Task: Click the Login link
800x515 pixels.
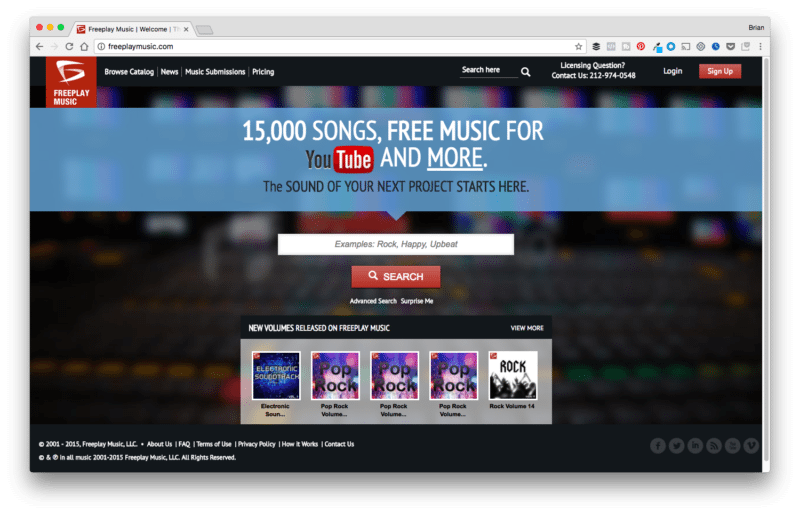Action: 672,71
